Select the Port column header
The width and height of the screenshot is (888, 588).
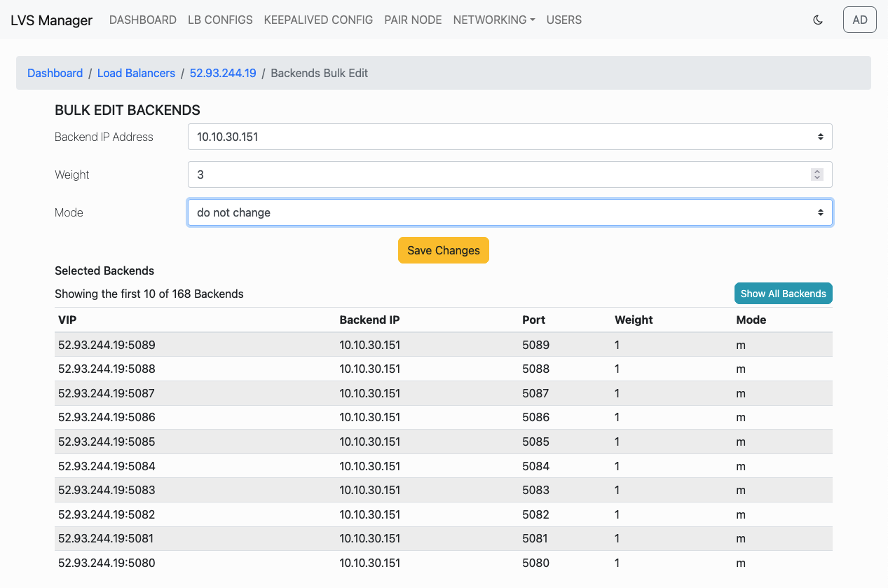tap(533, 320)
